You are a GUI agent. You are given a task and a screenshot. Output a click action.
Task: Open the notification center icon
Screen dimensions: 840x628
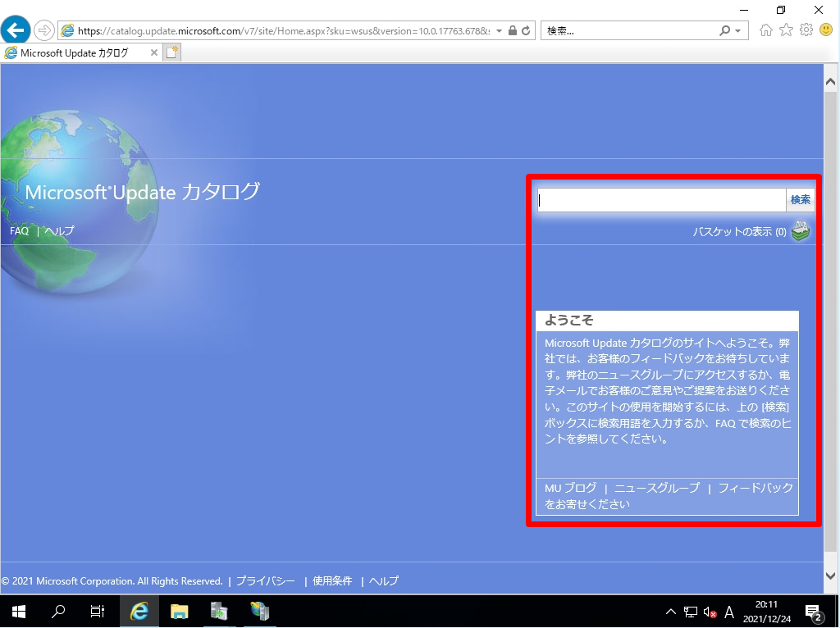814,612
